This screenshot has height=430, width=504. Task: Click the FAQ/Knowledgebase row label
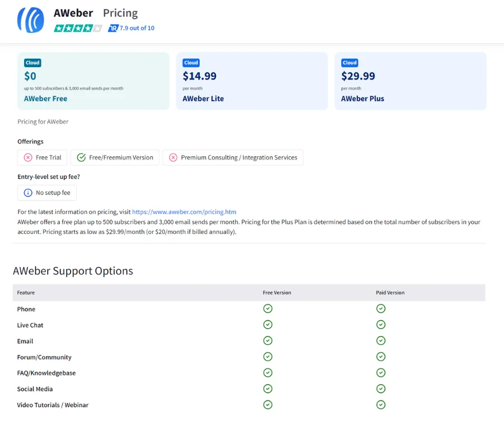pyautogui.click(x=46, y=373)
